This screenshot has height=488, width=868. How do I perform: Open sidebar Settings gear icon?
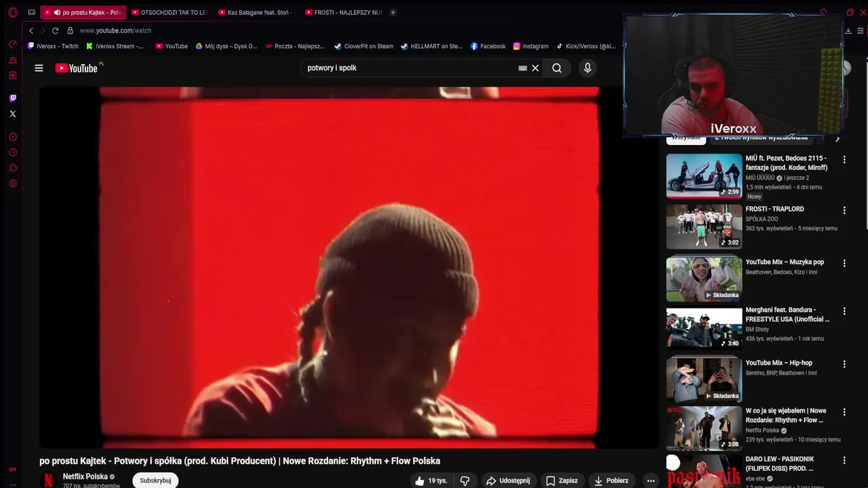pyautogui.click(x=12, y=184)
